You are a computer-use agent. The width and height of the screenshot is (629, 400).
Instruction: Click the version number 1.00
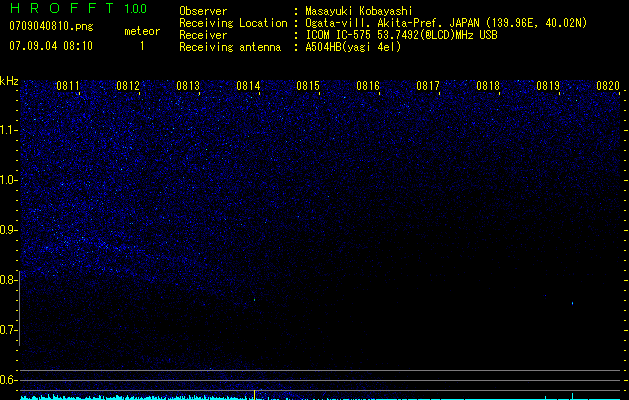[136, 9]
